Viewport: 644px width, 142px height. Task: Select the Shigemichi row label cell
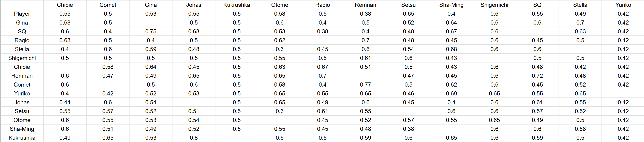coord(22,58)
